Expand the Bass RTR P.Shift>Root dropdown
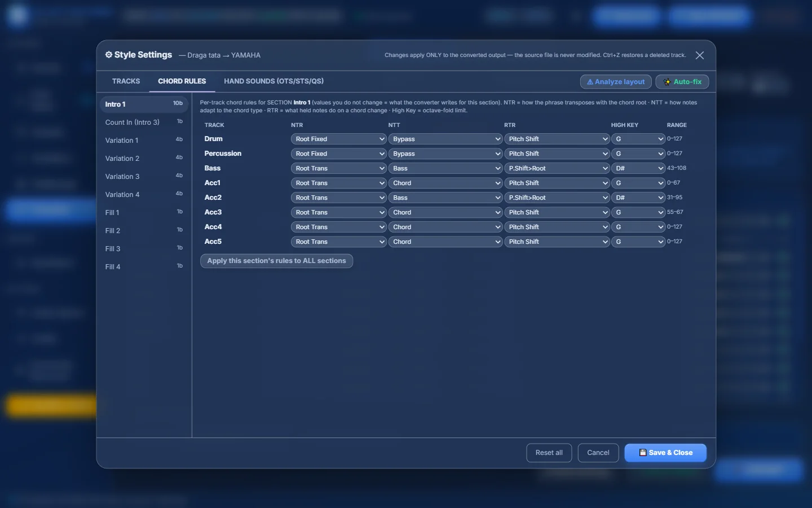Screen dimensions: 812x508 coord(557,168)
